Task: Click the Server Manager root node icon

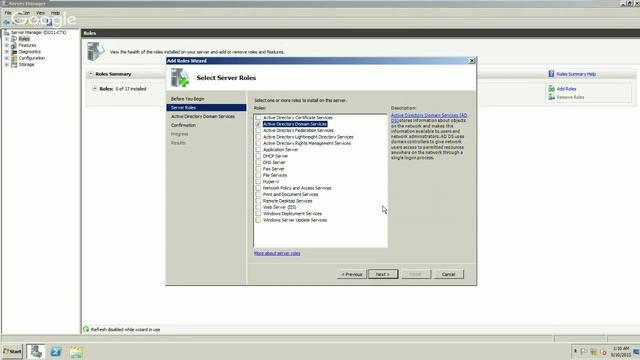Action: click(7, 32)
